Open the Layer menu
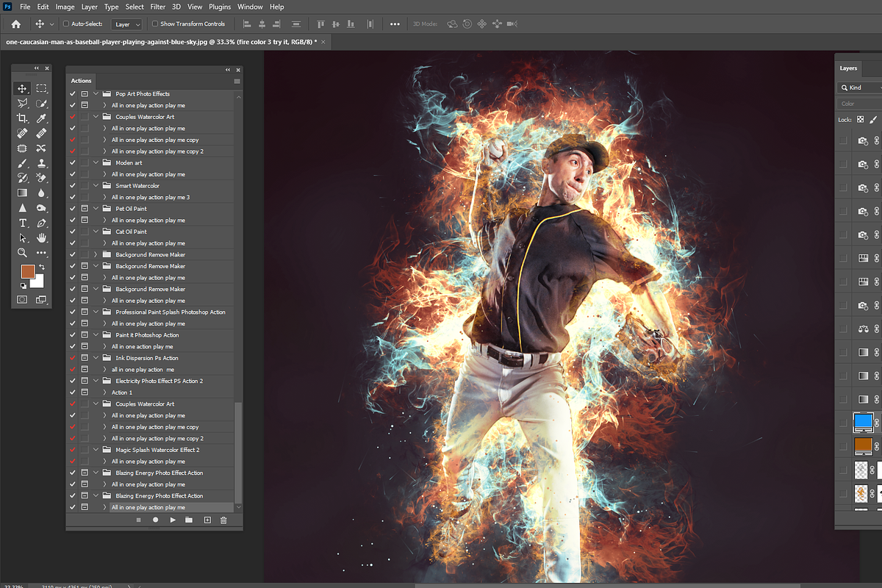This screenshot has width=882, height=588. point(90,7)
